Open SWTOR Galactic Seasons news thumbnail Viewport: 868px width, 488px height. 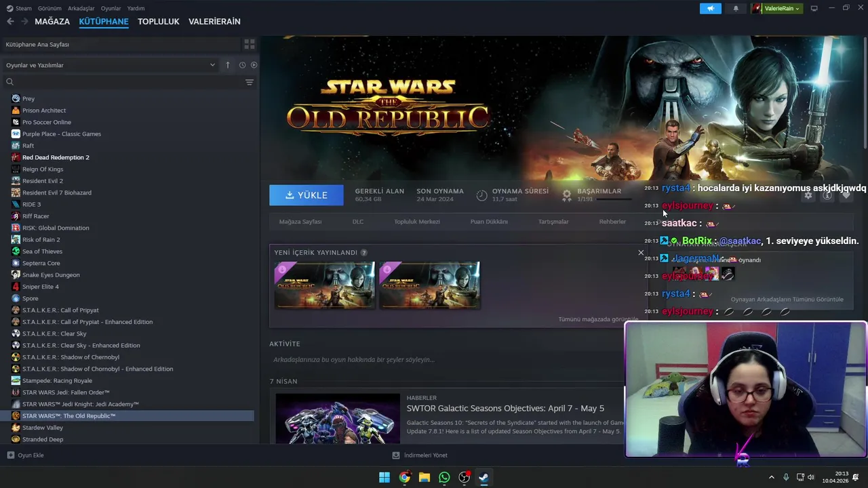coord(338,419)
